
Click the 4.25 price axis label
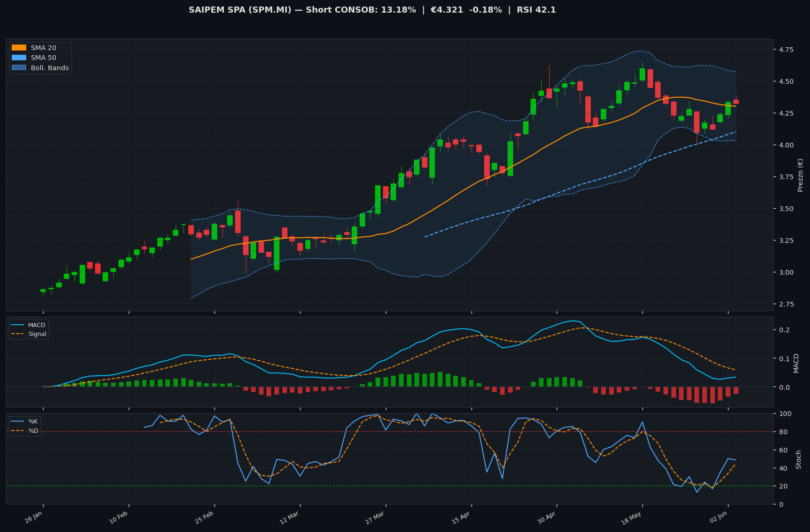tap(786, 113)
